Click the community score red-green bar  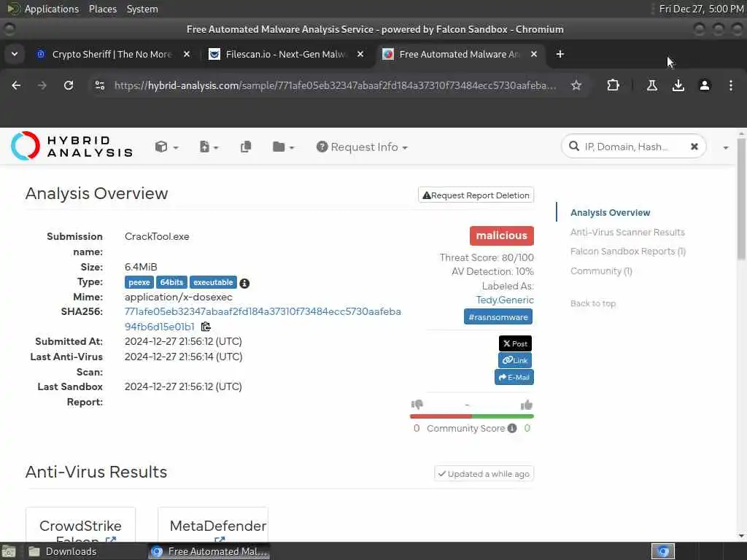point(472,416)
